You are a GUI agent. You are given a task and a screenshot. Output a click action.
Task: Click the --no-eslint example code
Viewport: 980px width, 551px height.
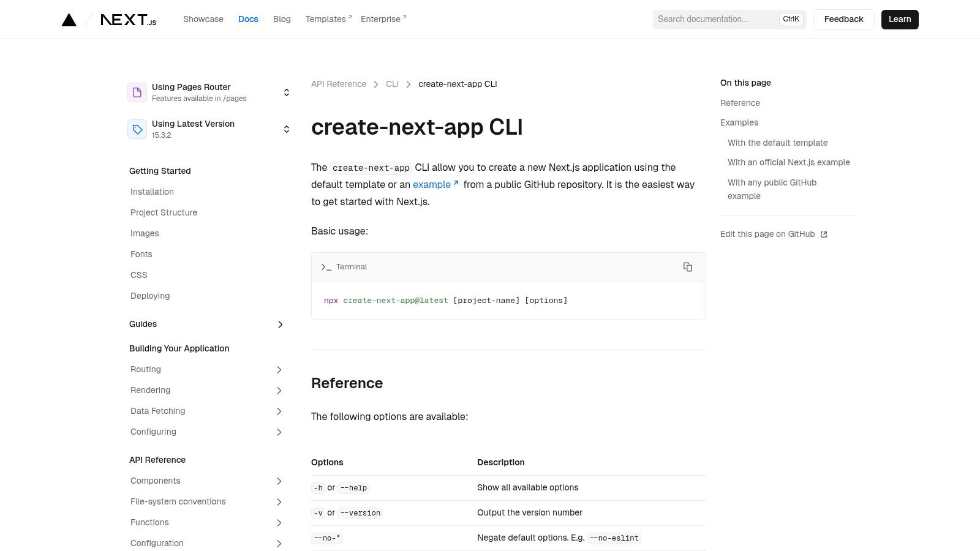click(614, 538)
